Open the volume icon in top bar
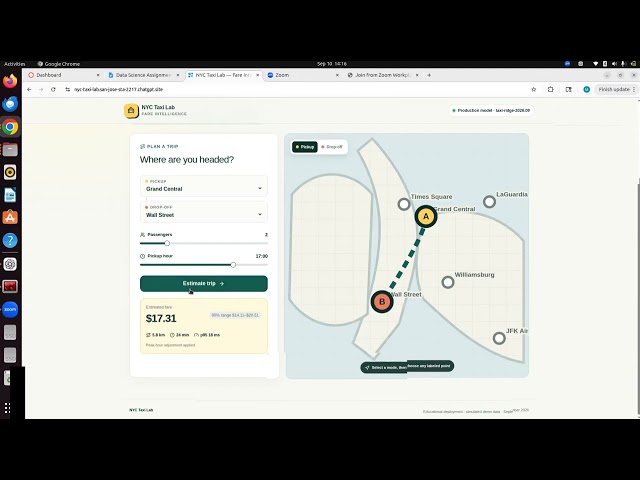 pyautogui.click(x=614, y=64)
